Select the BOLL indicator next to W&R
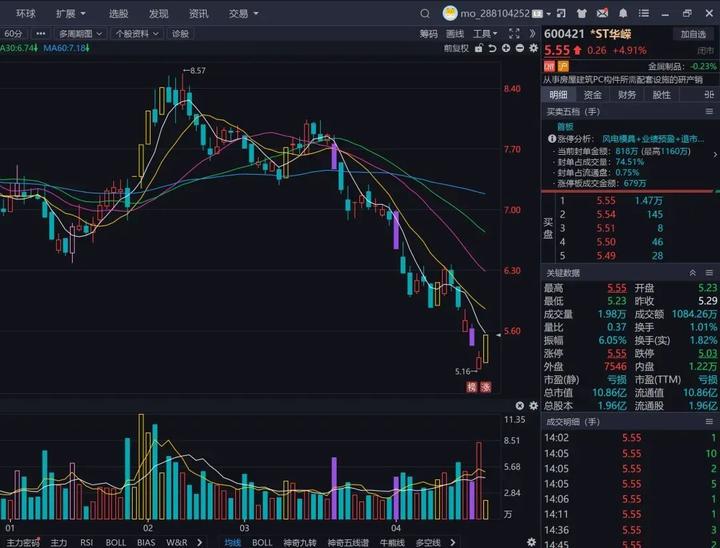Screen dimensions: 720x548 116,542
